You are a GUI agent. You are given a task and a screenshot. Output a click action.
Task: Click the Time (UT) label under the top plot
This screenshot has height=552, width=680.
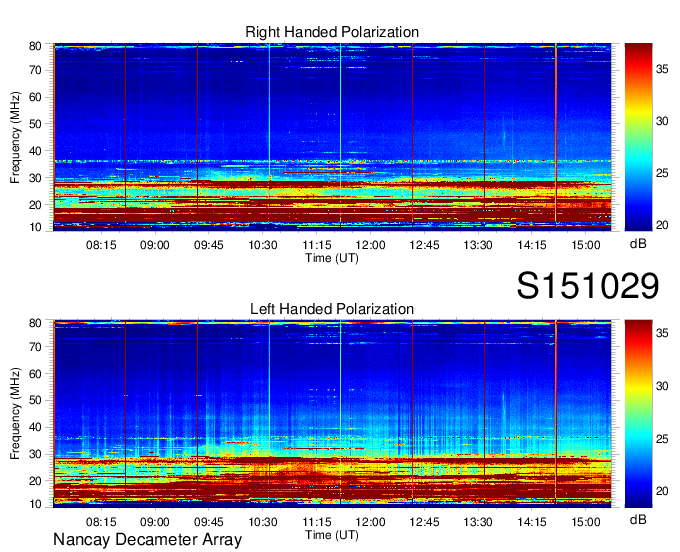(x=332, y=258)
